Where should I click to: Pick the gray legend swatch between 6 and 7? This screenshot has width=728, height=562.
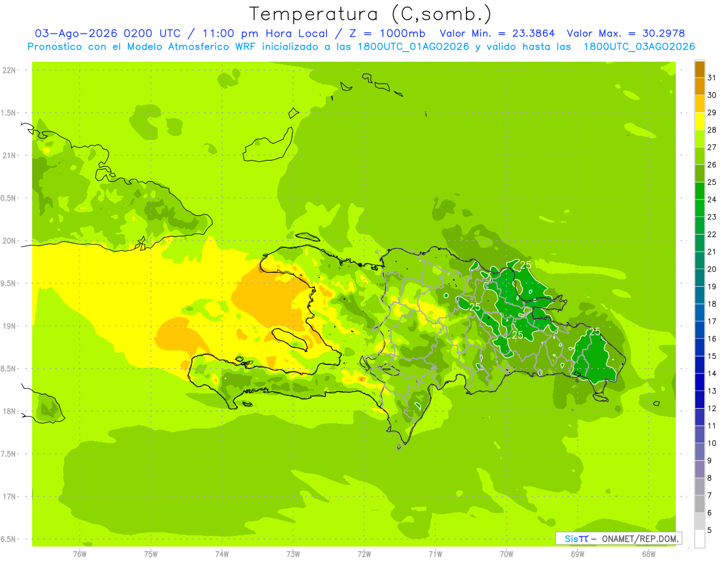click(x=699, y=504)
